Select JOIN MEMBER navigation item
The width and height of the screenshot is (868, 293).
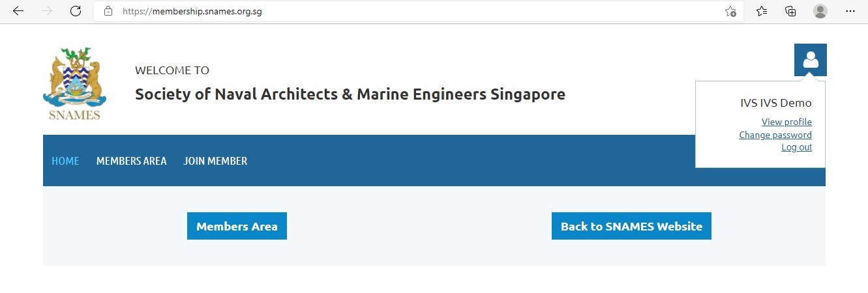coord(215,161)
